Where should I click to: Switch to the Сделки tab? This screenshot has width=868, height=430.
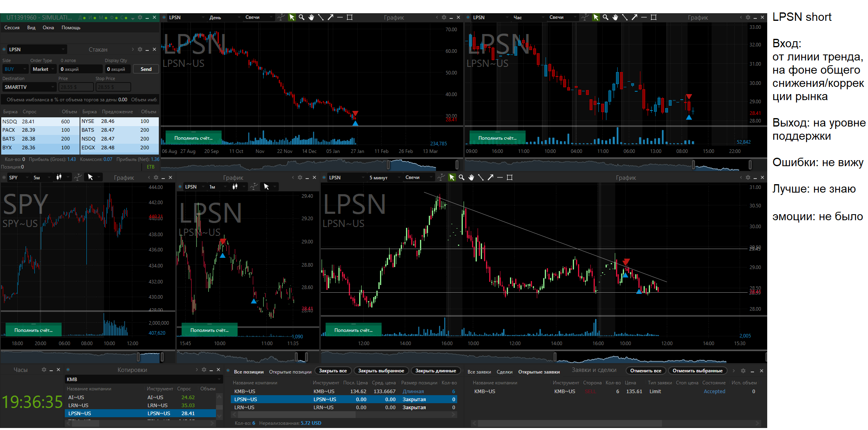pos(504,372)
